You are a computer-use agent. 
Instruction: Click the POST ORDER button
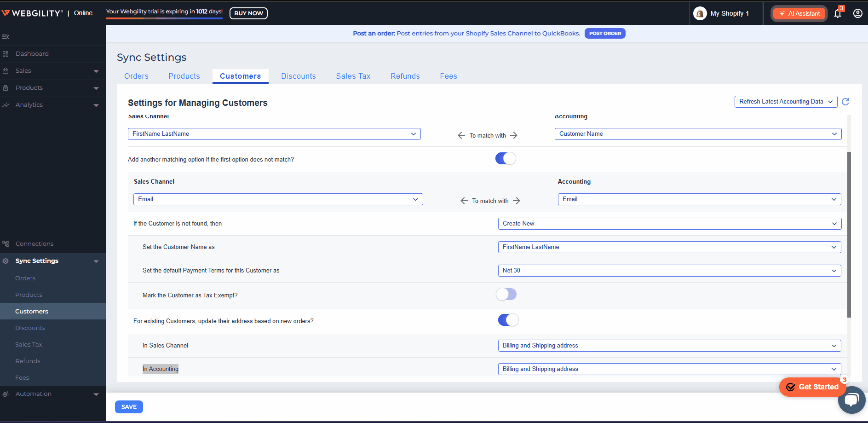pyautogui.click(x=604, y=34)
